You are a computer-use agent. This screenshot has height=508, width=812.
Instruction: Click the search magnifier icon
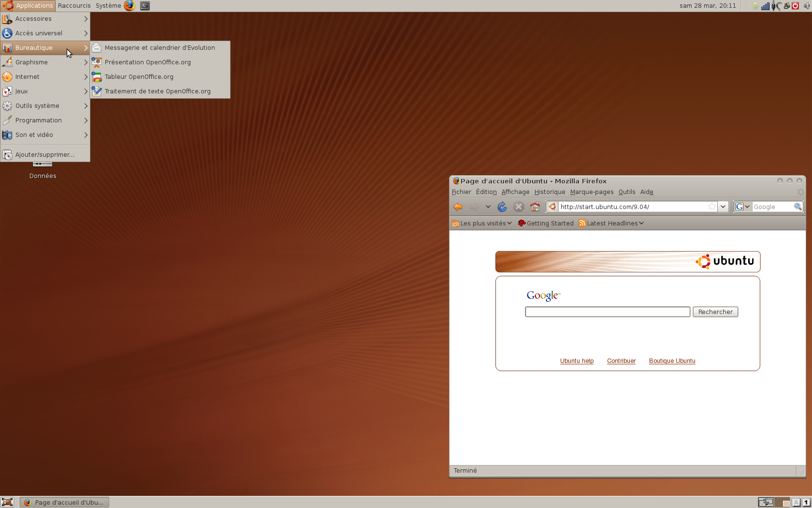(798, 207)
